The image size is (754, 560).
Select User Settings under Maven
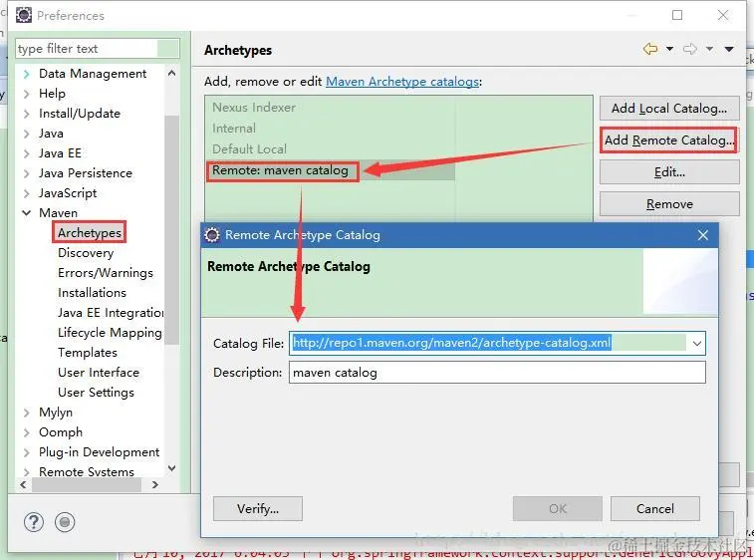coord(96,393)
